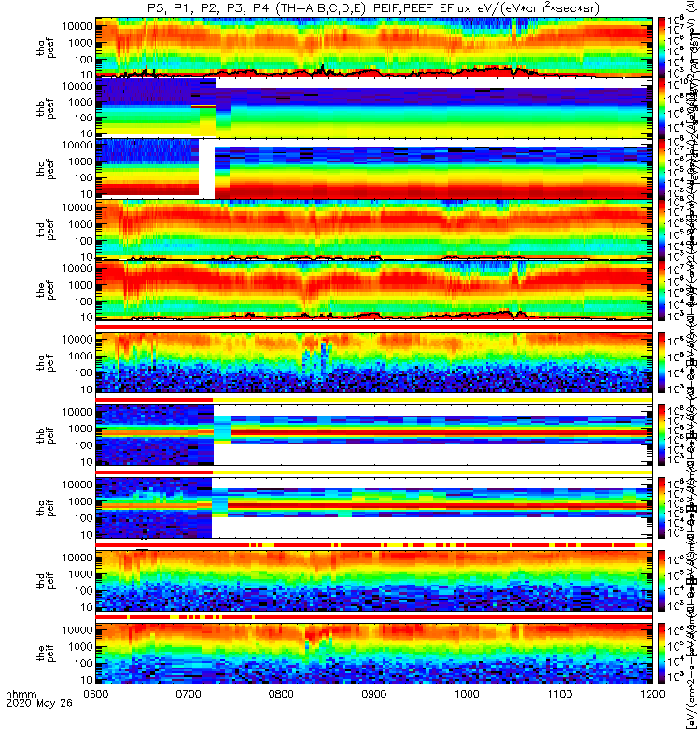Click inside the thc peif spectrogram panel

(374, 508)
